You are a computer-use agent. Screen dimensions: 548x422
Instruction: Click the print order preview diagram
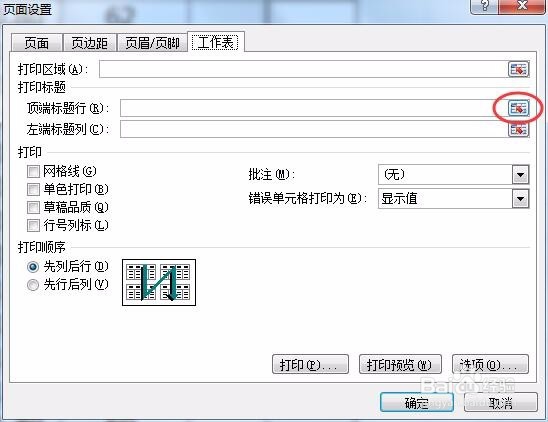[159, 282]
